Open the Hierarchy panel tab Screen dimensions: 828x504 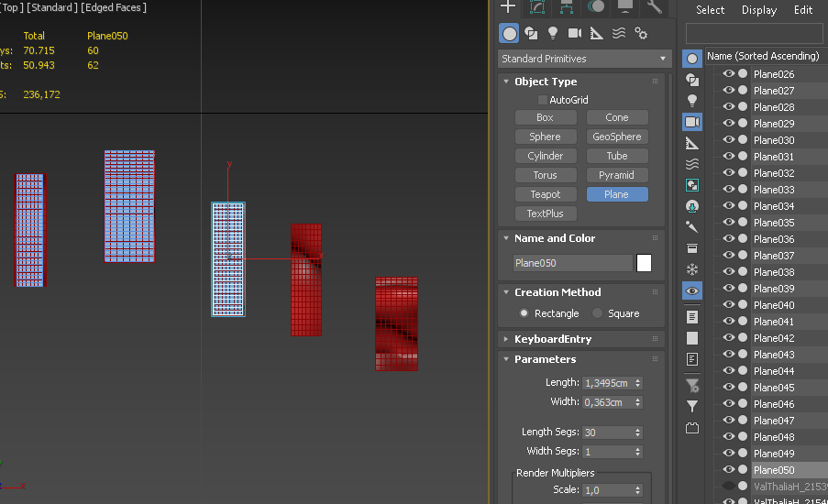pos(567,6)
